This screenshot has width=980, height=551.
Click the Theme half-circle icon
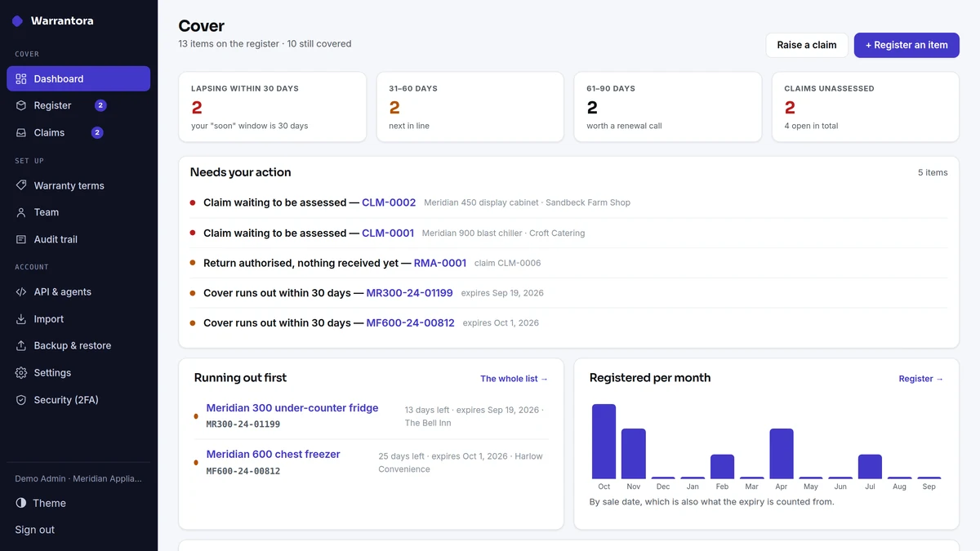coord(21,503)
